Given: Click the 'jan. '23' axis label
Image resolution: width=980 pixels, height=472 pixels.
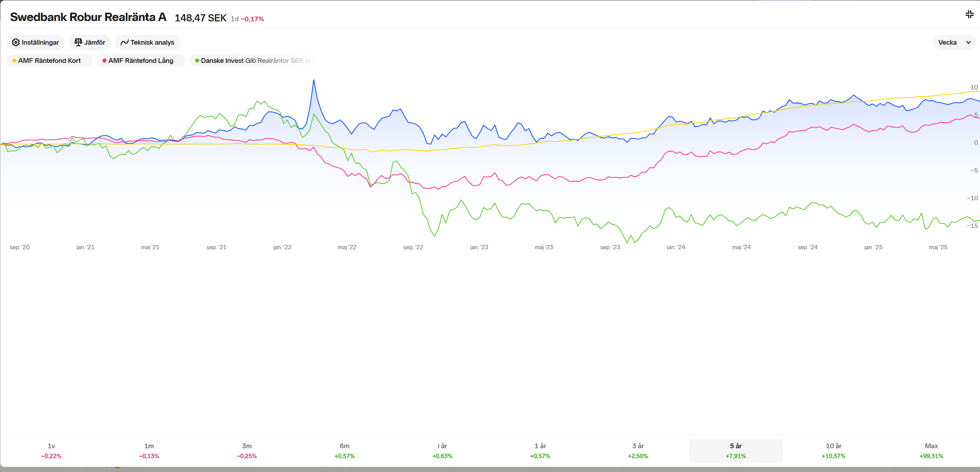Looking at the screenshot, I should [x=479, y=247].
